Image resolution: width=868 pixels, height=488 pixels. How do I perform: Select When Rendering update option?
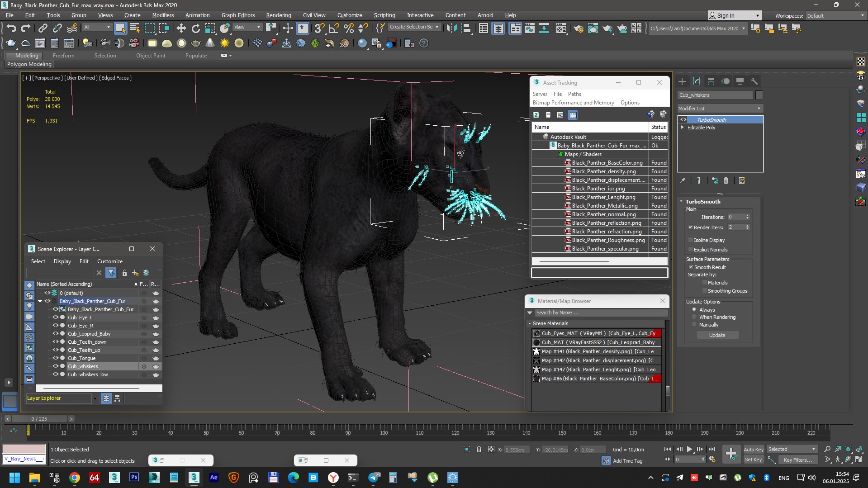pyautogui.click(x=694, y=317)
